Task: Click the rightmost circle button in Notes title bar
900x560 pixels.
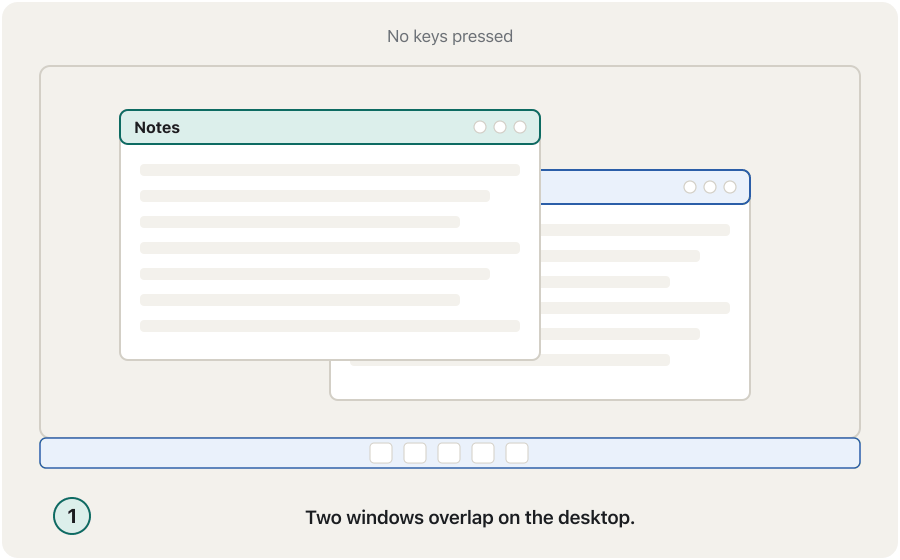Action: pyautogui.click(x=520, y=127)
